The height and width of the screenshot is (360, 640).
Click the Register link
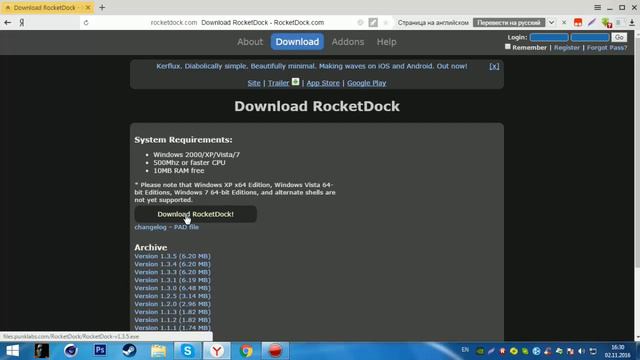(567, 47)
